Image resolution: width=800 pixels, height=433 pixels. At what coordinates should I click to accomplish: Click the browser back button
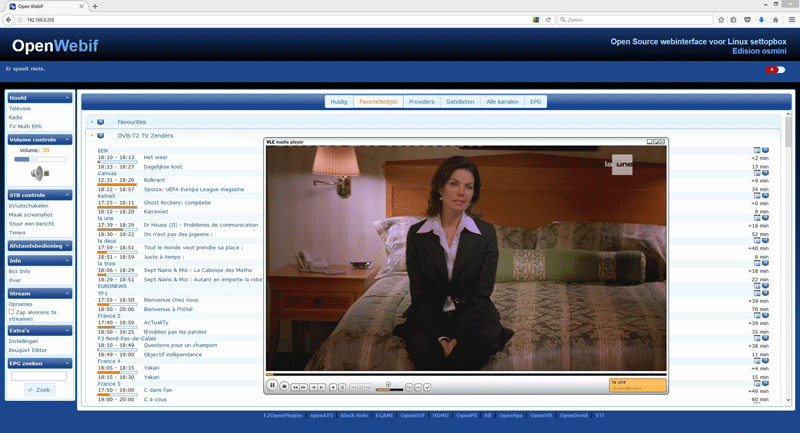[x=8, y=20]
